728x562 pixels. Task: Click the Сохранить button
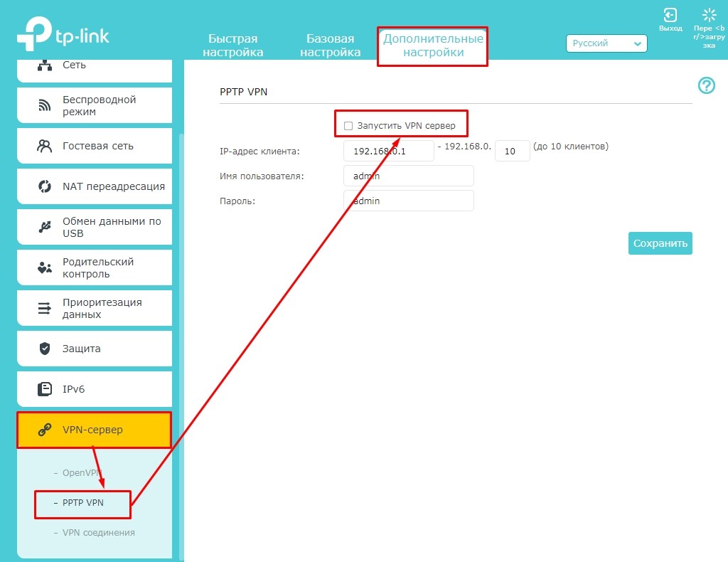(660, 243)
